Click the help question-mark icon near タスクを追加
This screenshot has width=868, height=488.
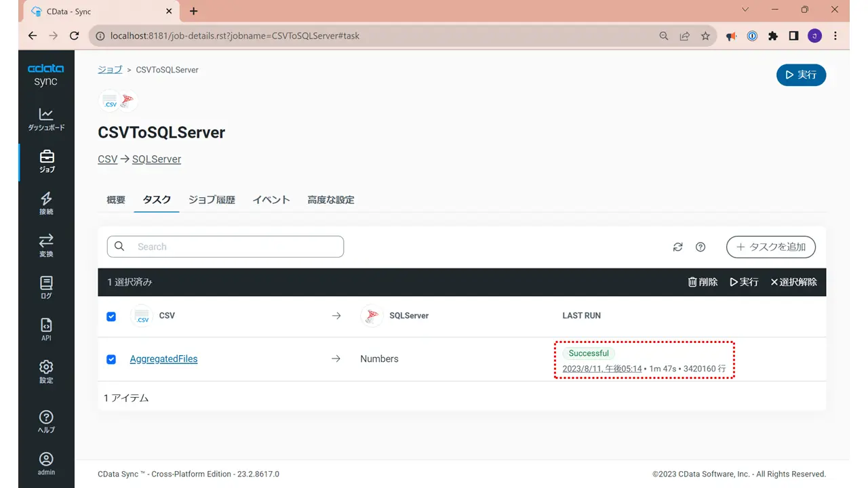click(701, 247)
